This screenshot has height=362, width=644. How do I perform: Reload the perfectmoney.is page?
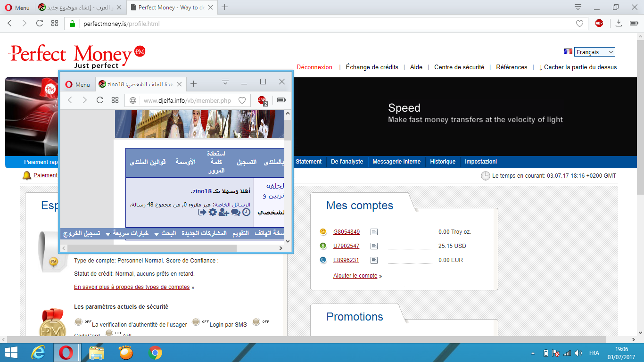[x=40, y=23]
